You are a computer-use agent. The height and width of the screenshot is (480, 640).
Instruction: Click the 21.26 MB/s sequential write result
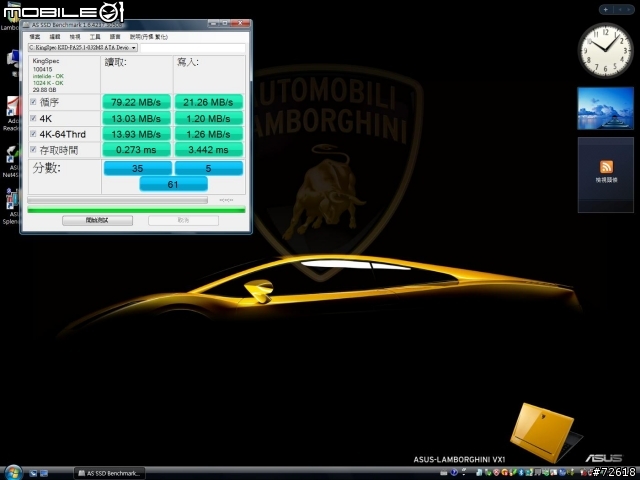tap(209, 102)
